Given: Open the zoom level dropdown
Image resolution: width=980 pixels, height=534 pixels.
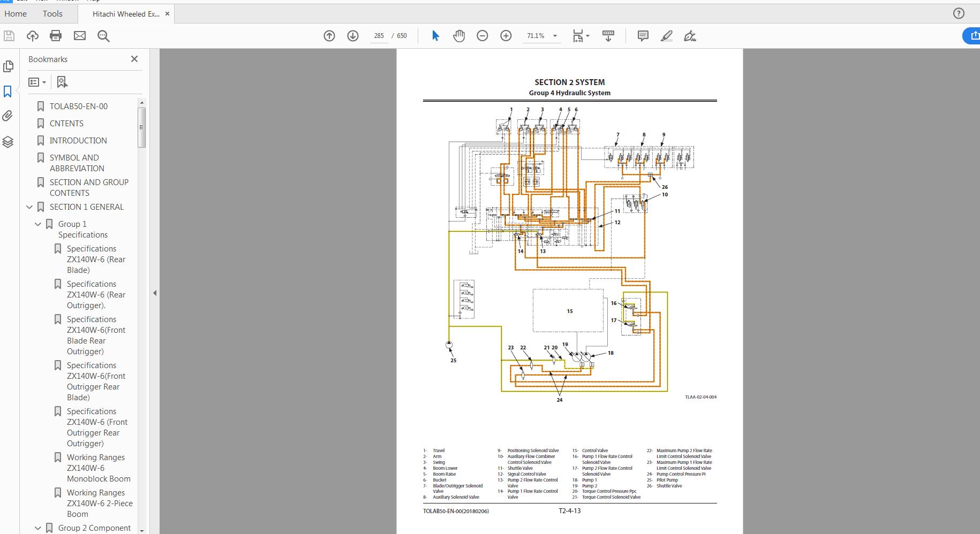Looking at the screenshot, I should coord(555,36).
